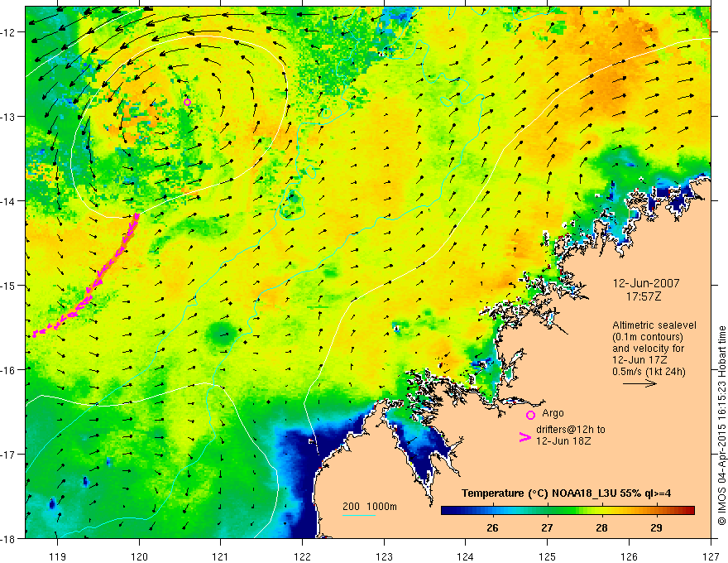Click the '12-Jun 18Z' legend text
728x563 pixels.
click(563, 441)
